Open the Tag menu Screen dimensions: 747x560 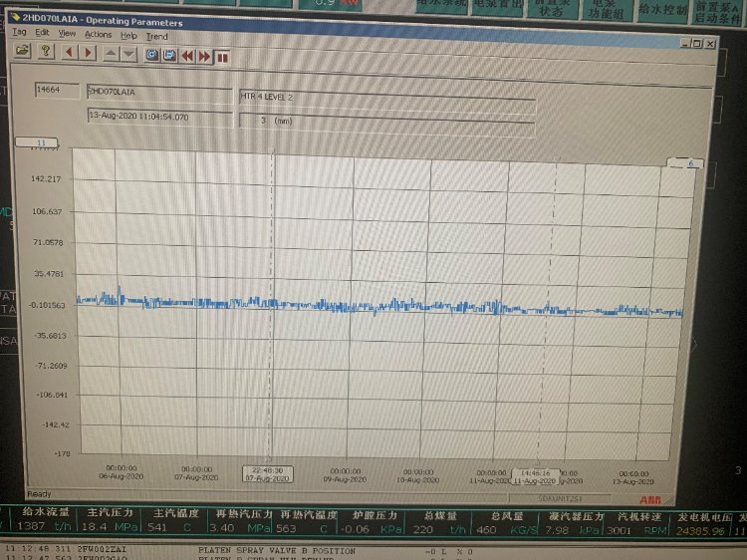(x=19, y=33)
